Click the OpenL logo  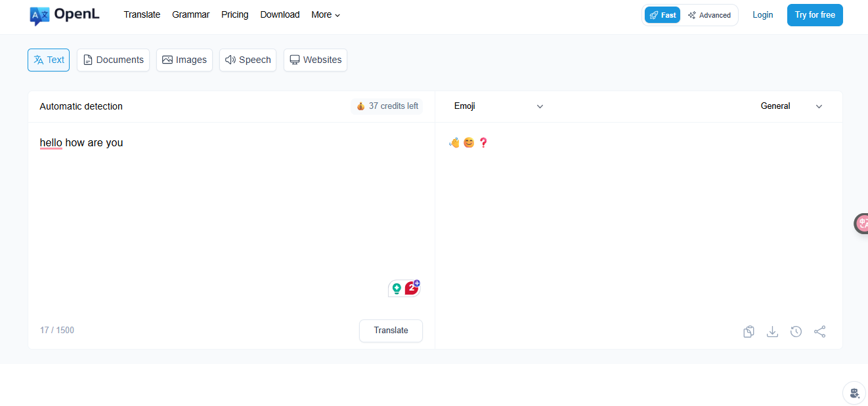pyautogui.click(x=64, y=14)
